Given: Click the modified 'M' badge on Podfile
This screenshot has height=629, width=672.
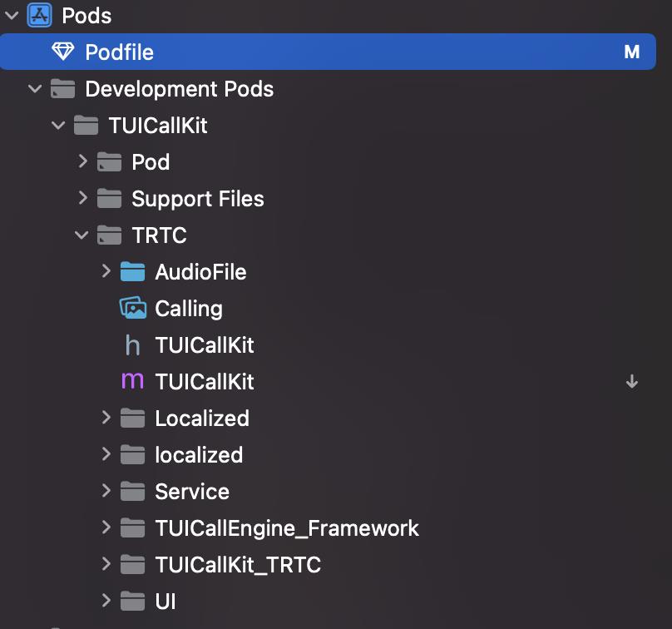Looking at the screenshot, I should click(x=632, y=52).
